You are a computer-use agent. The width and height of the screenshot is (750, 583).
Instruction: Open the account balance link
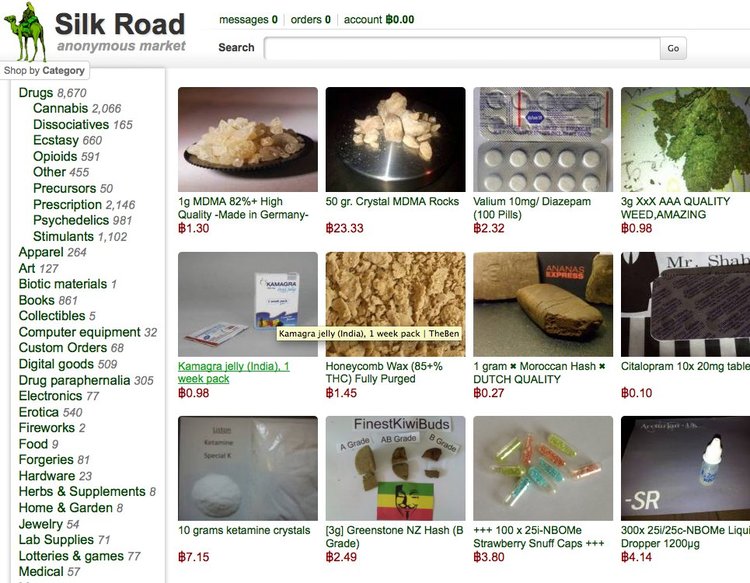[x=379, y=20]
